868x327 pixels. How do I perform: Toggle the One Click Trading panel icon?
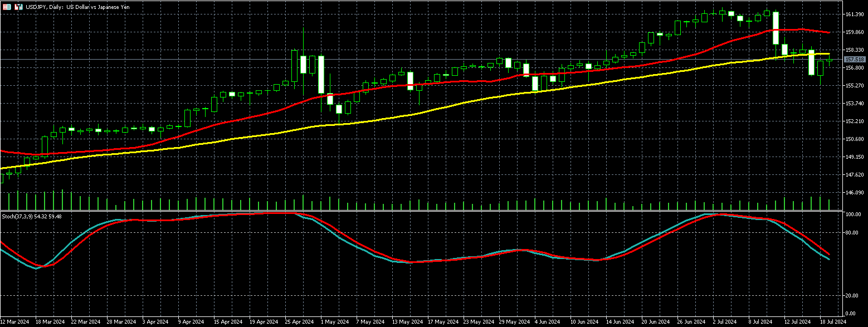(7, 7)
